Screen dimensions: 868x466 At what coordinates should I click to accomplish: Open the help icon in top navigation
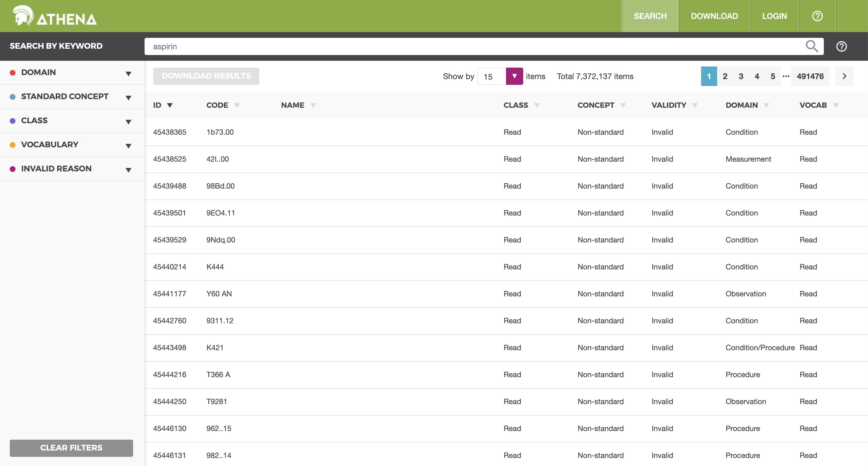(817, 16)
